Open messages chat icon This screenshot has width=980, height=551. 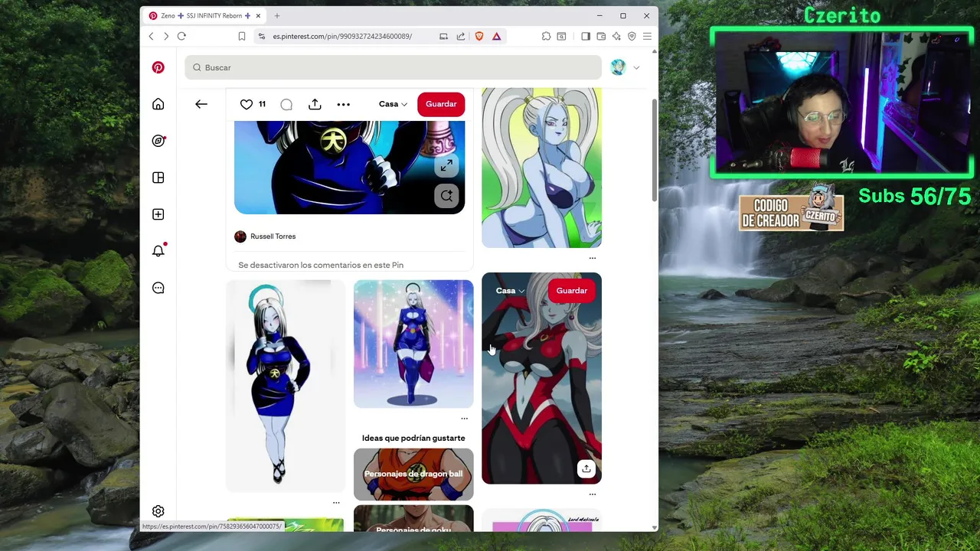pos(158,288)
